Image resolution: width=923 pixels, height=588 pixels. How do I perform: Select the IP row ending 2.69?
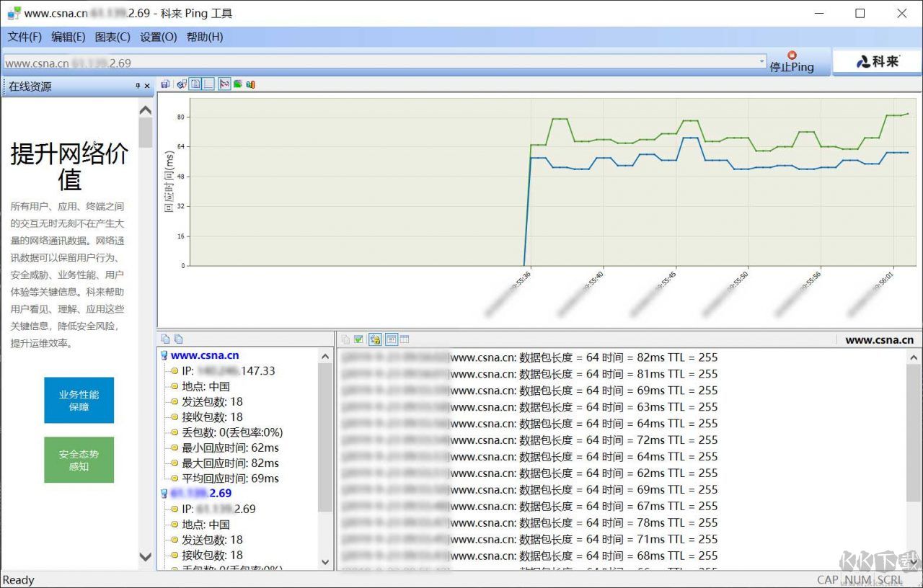click(x=218, y=509)
